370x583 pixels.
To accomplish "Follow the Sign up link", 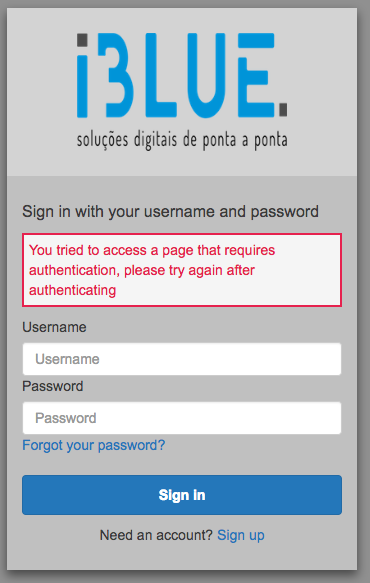I will 241,535.
